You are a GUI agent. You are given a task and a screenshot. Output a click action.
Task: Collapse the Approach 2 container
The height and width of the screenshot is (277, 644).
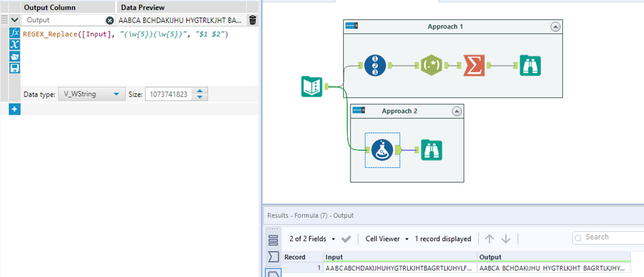(456, 111)
